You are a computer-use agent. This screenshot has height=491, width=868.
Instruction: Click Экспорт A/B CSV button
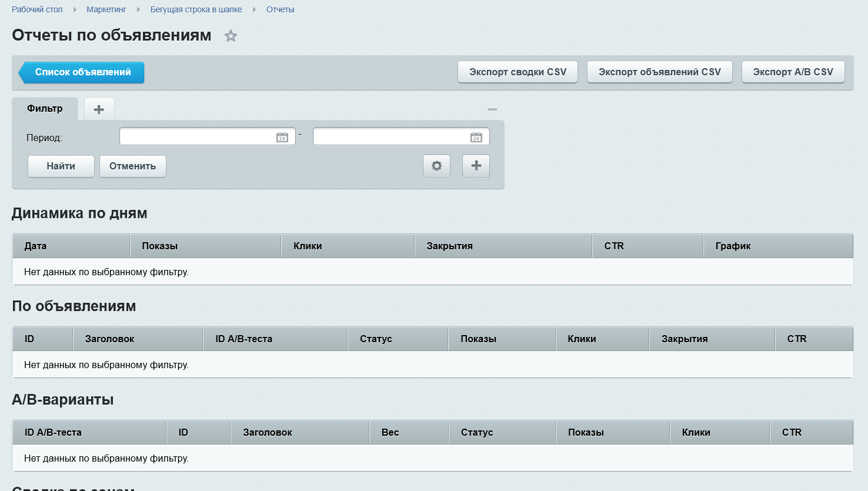pyautogui.click(x=793, y=72)
